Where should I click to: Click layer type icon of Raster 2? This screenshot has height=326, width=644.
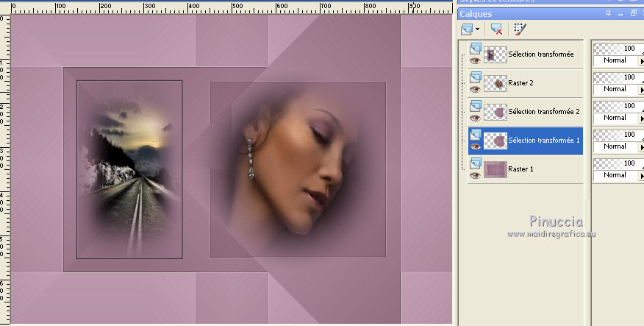tap(476, 77)
